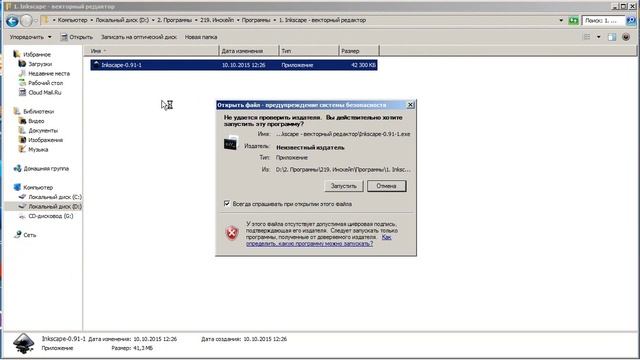Screen dimensions: 640x360
Task: Click the Inkscape-0.91-1 file icon in list
Action: [x=96, y=65]
